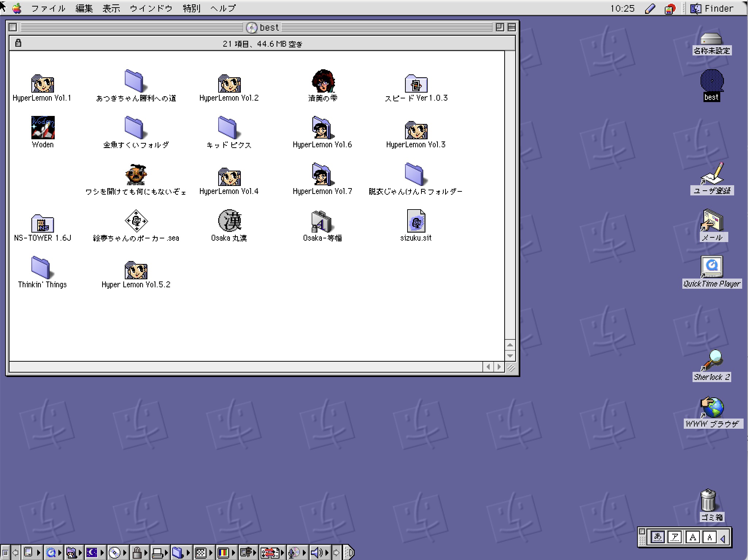Screen dimensions: 748x560
Task: Select the 絵夢ちゃんのポーカー.sea archive
Action: coord(136,221)
